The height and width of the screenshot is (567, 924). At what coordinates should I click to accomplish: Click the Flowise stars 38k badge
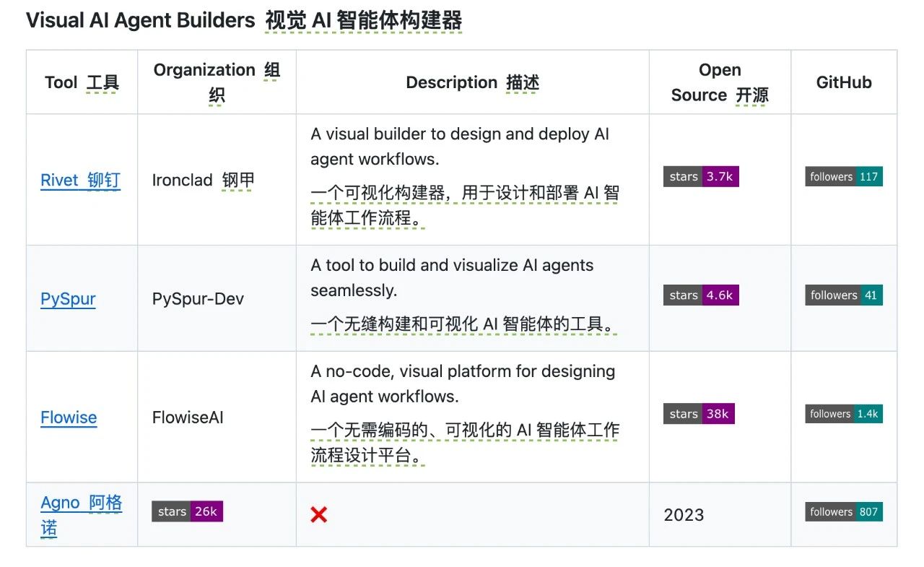pos(699,413)
